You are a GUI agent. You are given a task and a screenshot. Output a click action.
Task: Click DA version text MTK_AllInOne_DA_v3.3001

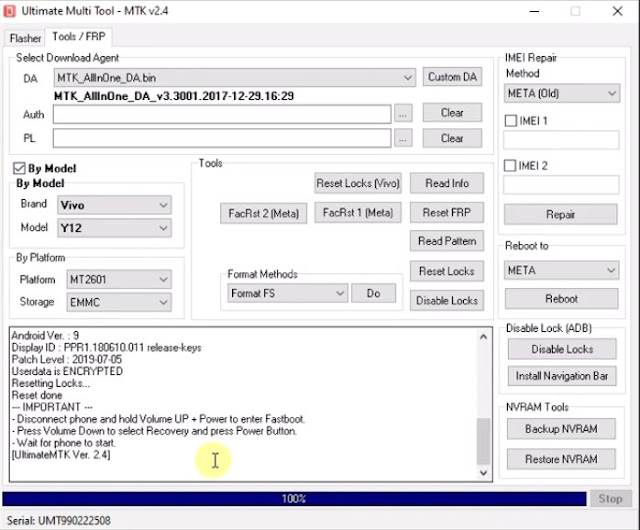tap(174, 96)
